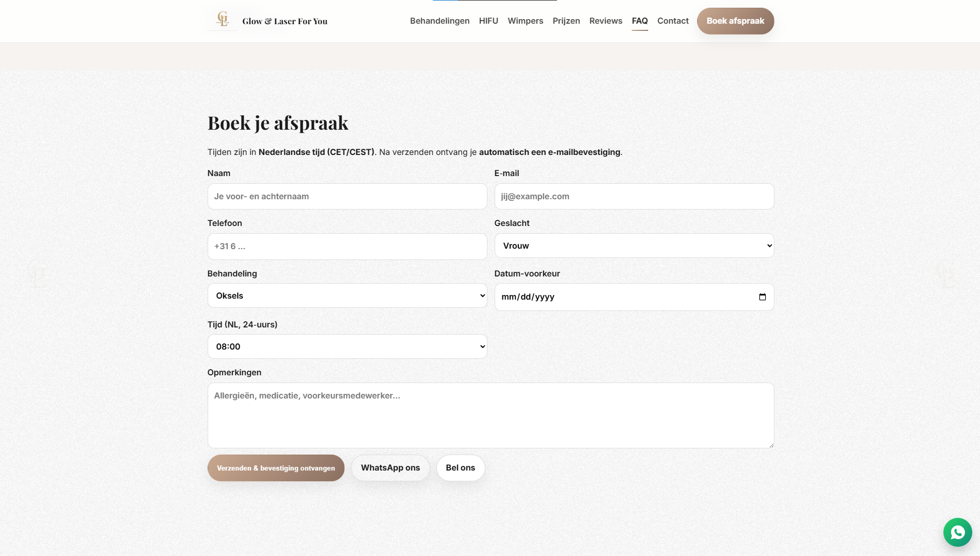This screenshot has width=980, height=556.
Task: View the Reviews page
Action: click(x=605, y=21)
